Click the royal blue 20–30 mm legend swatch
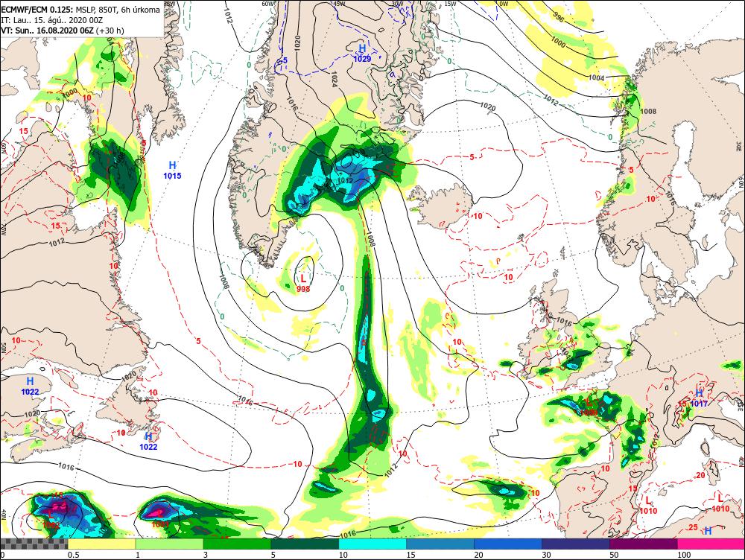The image size is (745, 560). (x=508, y=544)
